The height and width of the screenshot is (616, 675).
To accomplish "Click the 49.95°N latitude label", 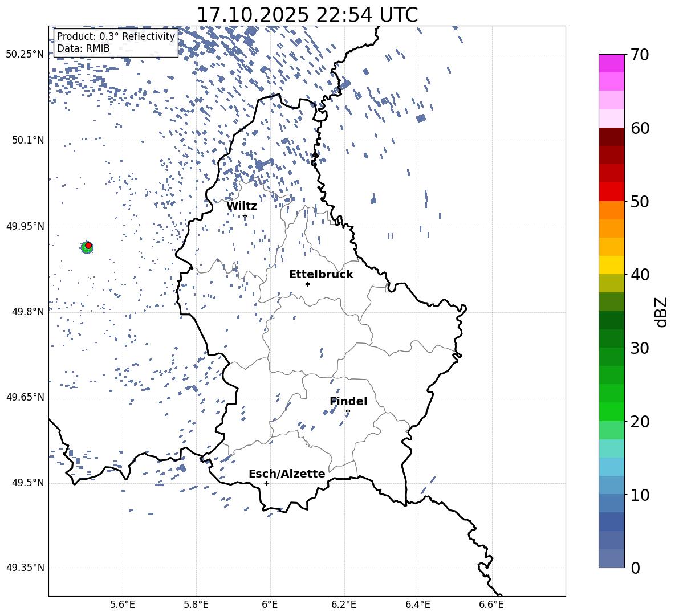I will (25, 226).
